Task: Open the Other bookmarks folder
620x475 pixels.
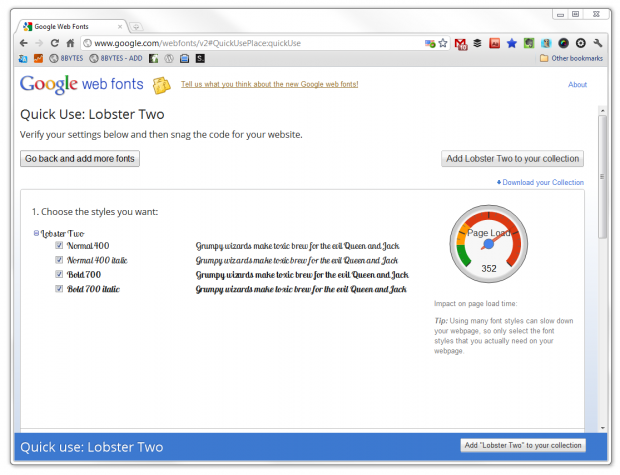Action: click(x=571, y=59)
